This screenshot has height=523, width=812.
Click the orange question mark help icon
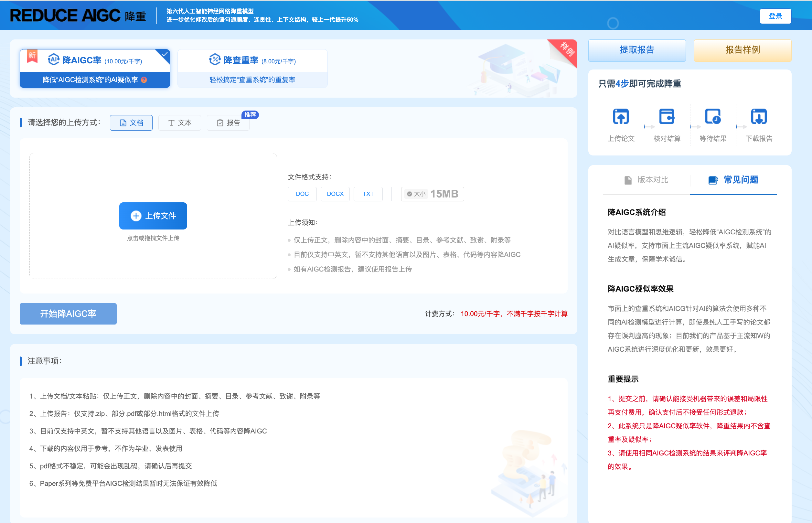[x=144, y=80]
